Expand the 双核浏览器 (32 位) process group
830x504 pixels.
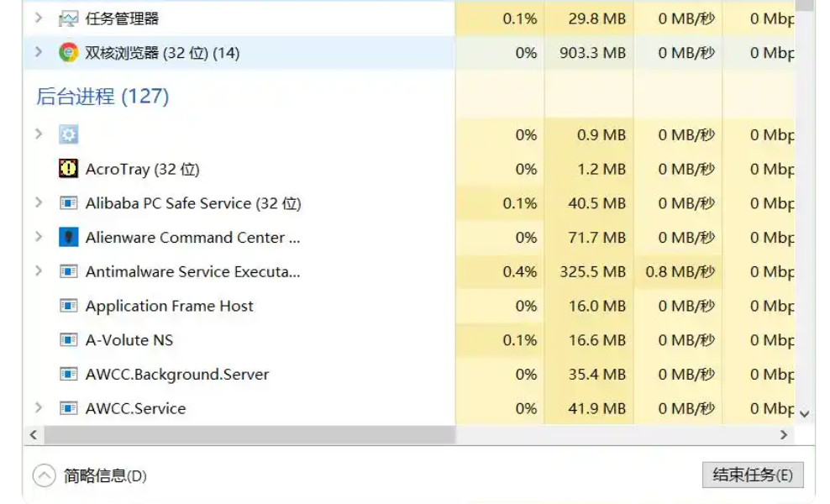38,52
